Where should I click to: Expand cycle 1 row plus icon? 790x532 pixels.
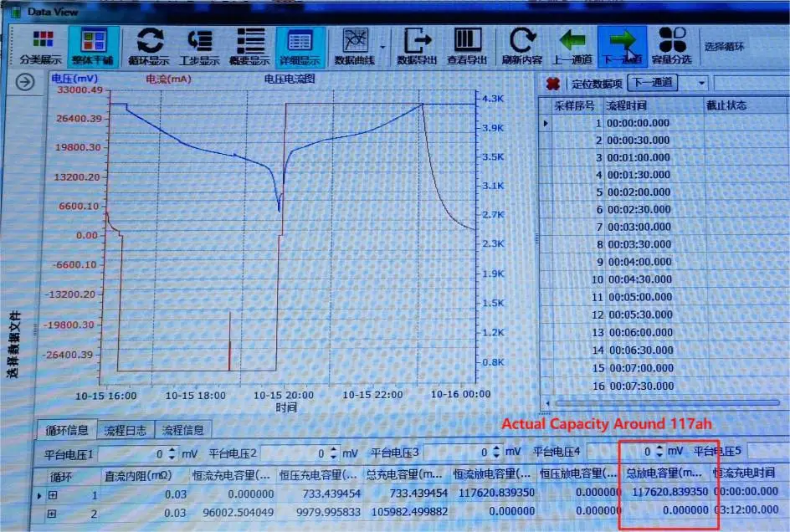53,495
